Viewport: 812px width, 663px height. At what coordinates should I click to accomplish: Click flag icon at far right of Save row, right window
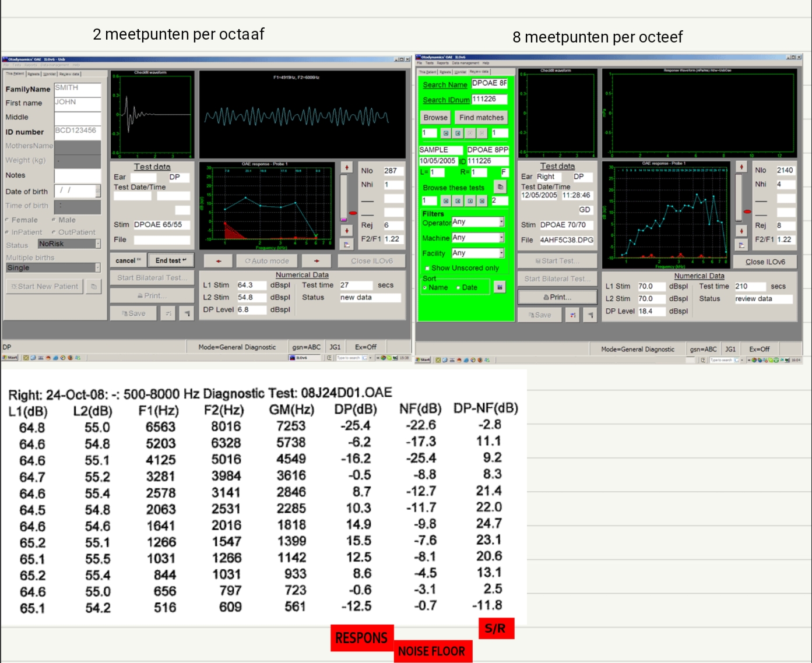coord(590,315)
